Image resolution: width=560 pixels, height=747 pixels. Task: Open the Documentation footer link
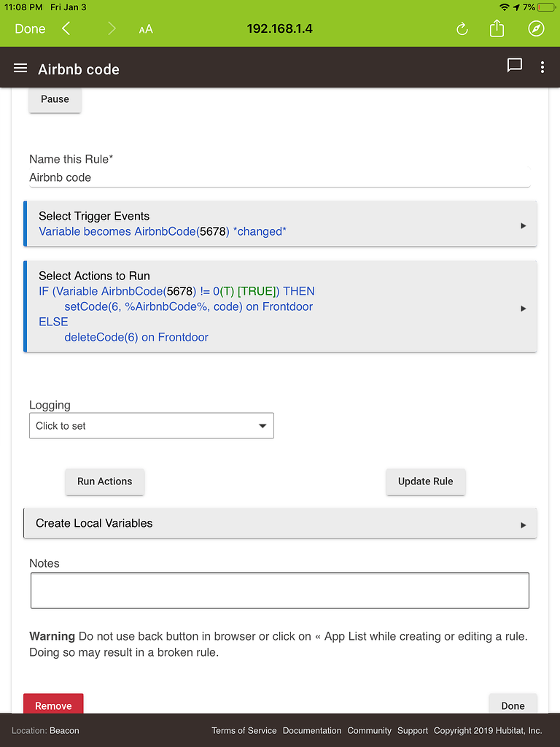coord(312,730)
